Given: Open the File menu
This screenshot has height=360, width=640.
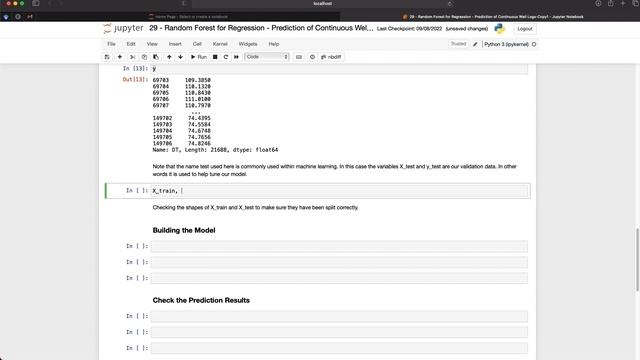Looking at the screenshot, I should [x=111, y=44].
